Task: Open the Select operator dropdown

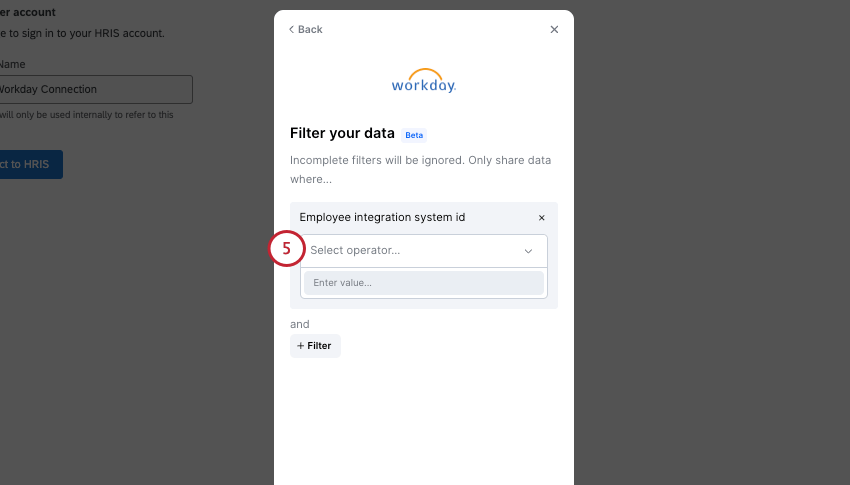Action: coord(415,250)
